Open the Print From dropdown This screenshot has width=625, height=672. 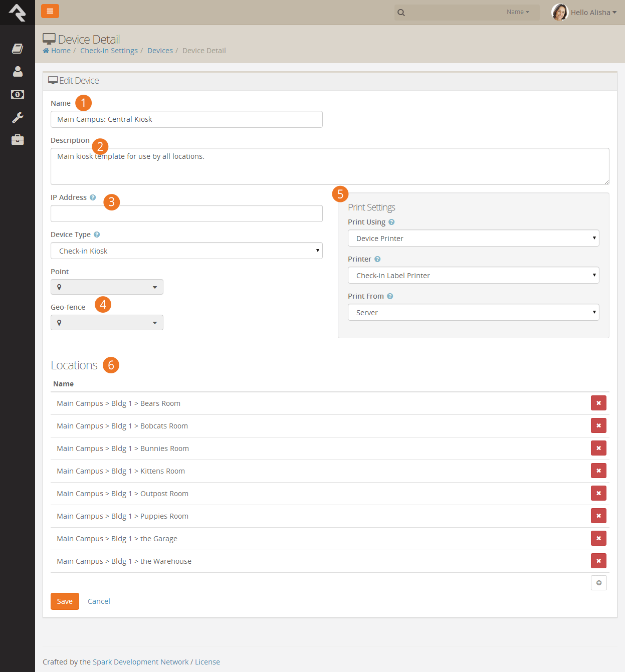coord(473,312)
